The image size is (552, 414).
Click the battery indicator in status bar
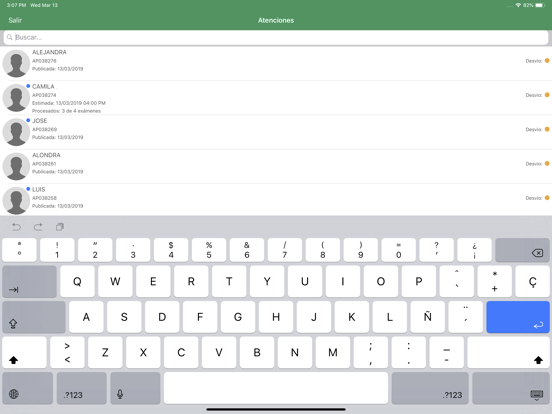(540, 5)
